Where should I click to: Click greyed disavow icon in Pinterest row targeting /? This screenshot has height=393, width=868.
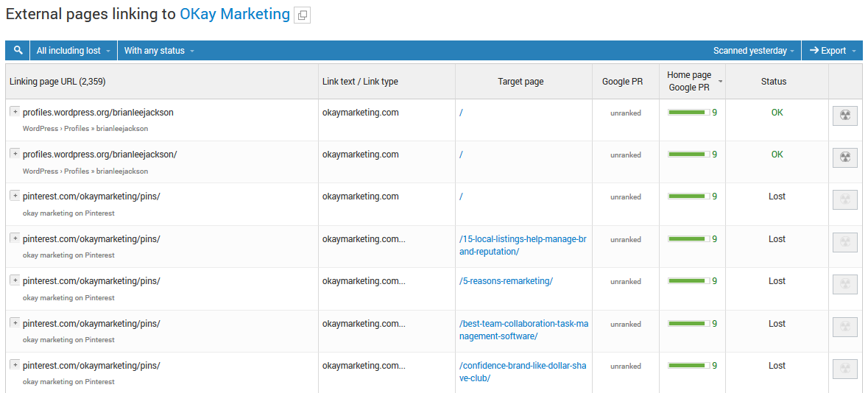click(x=844, y=200)
